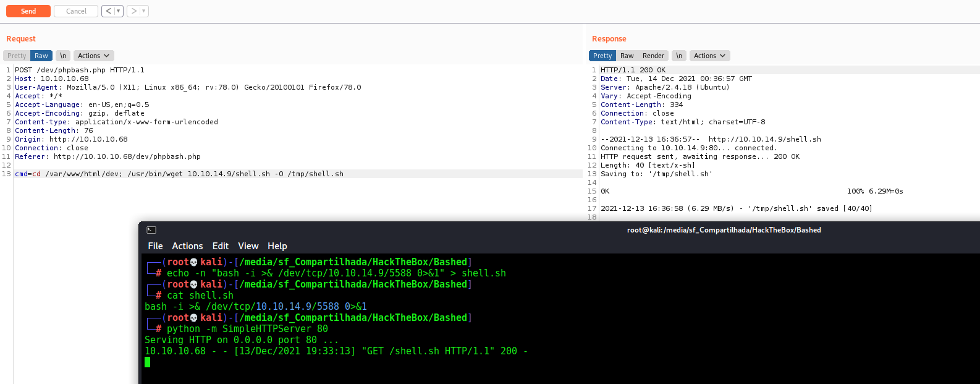
Task: Click the POST /dev/phpbash.php request line
Action: click(80, 70)
